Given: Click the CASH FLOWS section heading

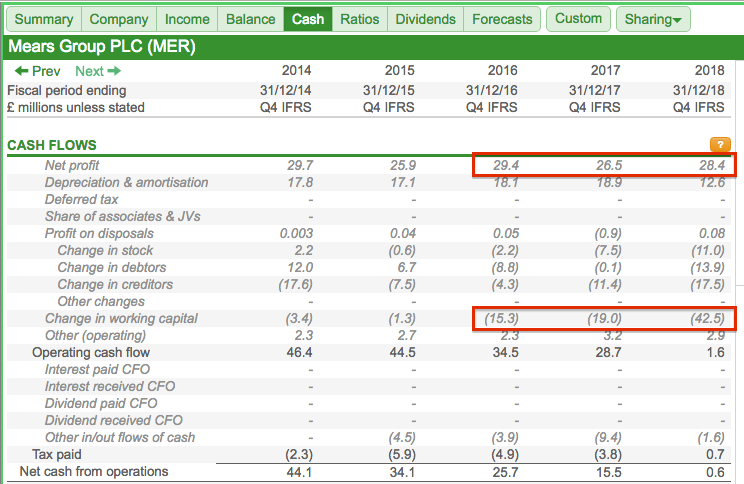Looking at the screenshot, I should point(52,145).
